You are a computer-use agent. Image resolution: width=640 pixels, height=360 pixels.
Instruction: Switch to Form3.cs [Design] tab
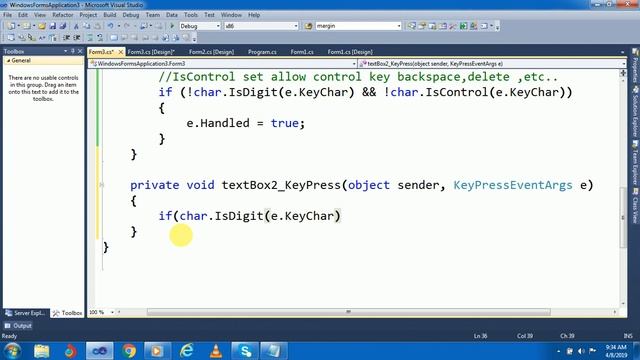151,52
